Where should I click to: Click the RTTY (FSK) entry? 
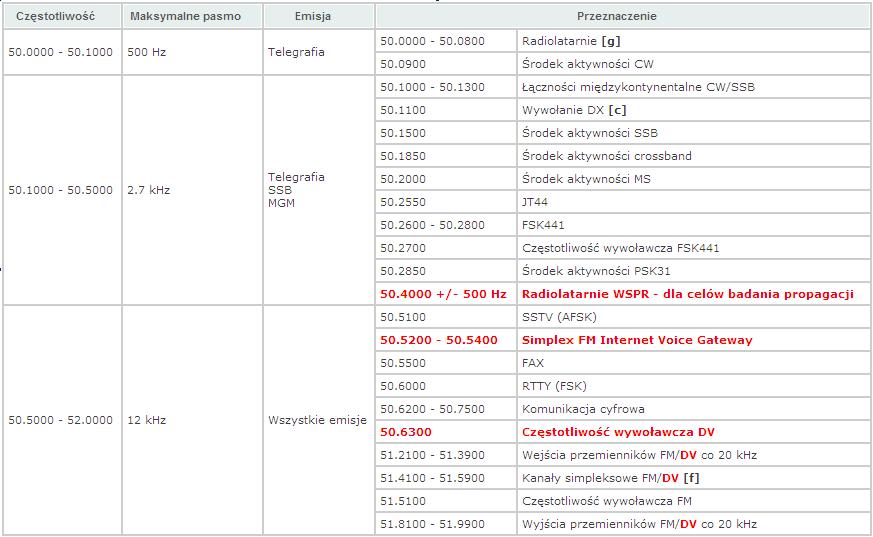555,386
